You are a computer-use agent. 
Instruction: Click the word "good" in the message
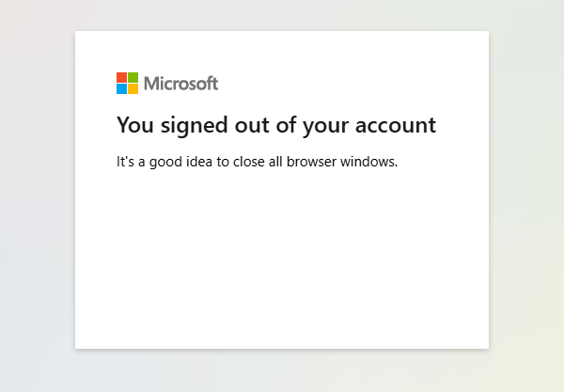pos(168,162)
